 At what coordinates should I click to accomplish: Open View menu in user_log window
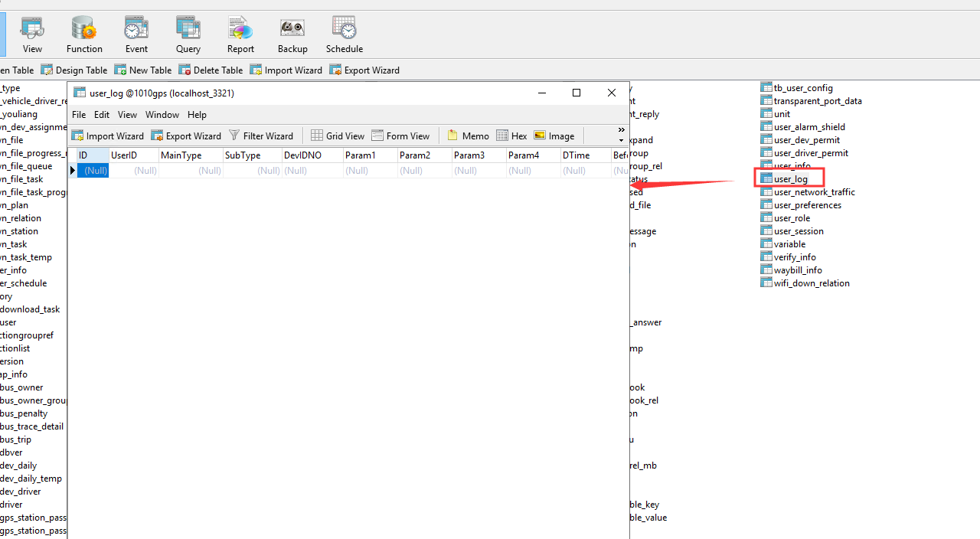(127, 115)
